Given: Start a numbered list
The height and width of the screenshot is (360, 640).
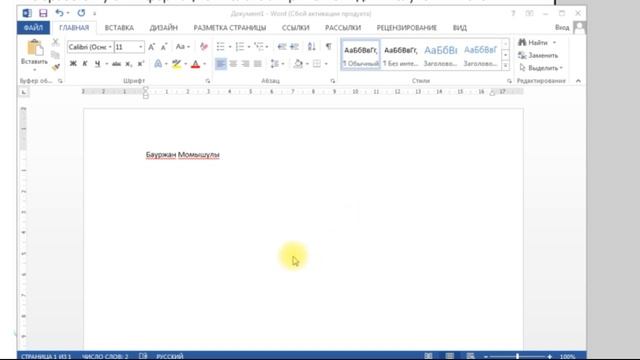Looking at the screenshot, I should [x=240, y=47].
